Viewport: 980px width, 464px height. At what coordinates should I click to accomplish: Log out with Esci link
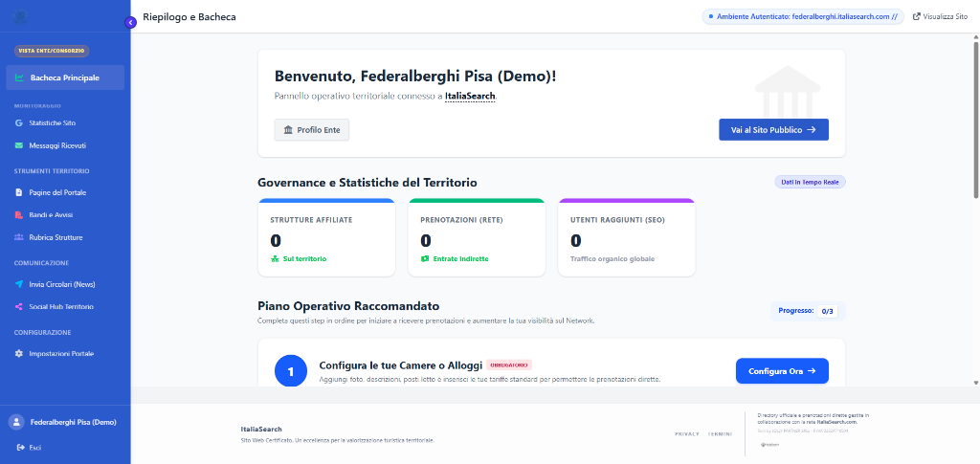35,447
